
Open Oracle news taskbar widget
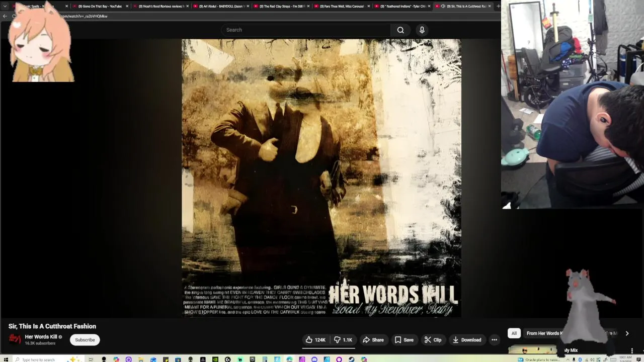click(539, 359)
